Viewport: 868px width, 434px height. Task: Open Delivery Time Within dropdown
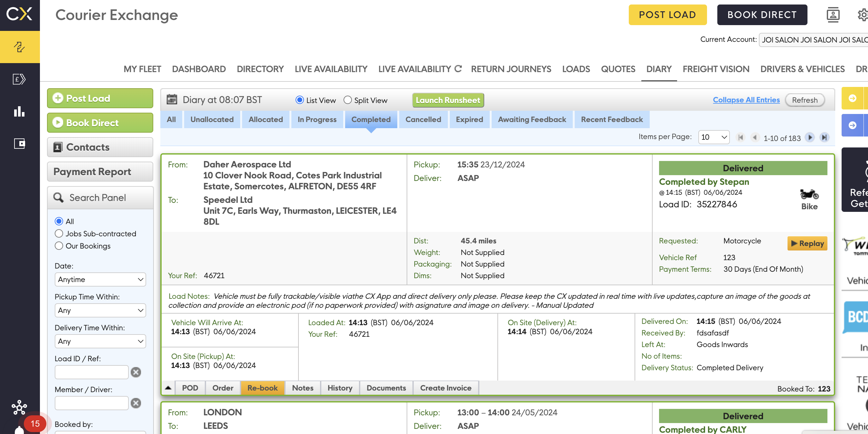[x=100, y=341]
